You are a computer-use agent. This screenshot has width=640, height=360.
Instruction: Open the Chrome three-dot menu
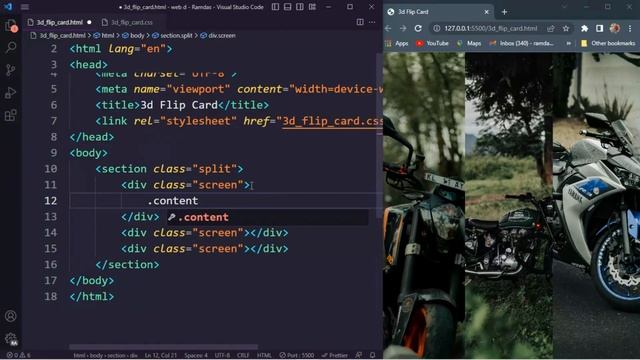(x=630, y=28)
